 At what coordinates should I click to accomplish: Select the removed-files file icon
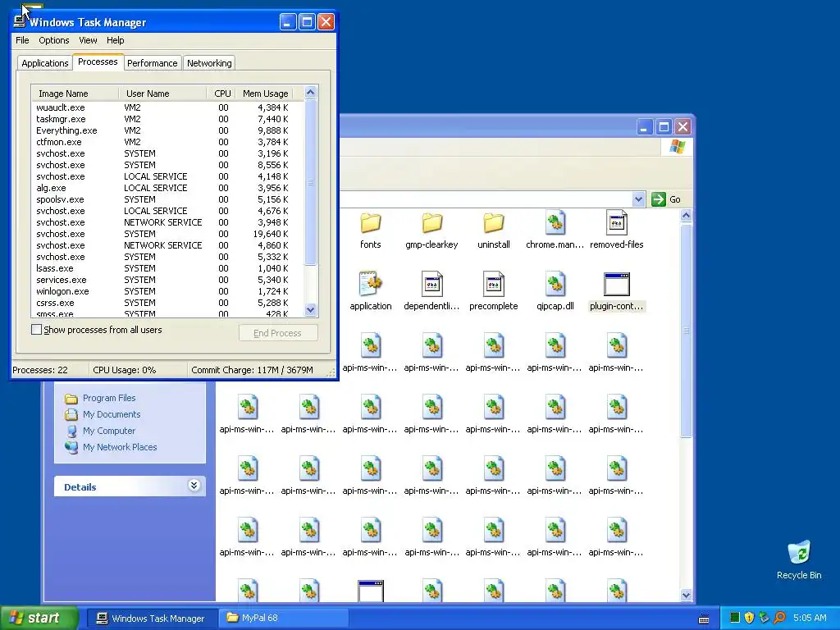(617, 222)
